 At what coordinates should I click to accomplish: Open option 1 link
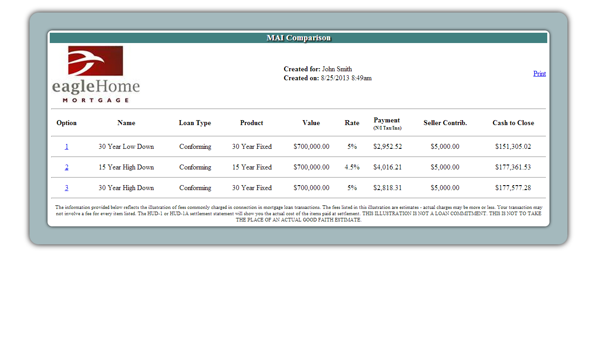tap(67, 147)
